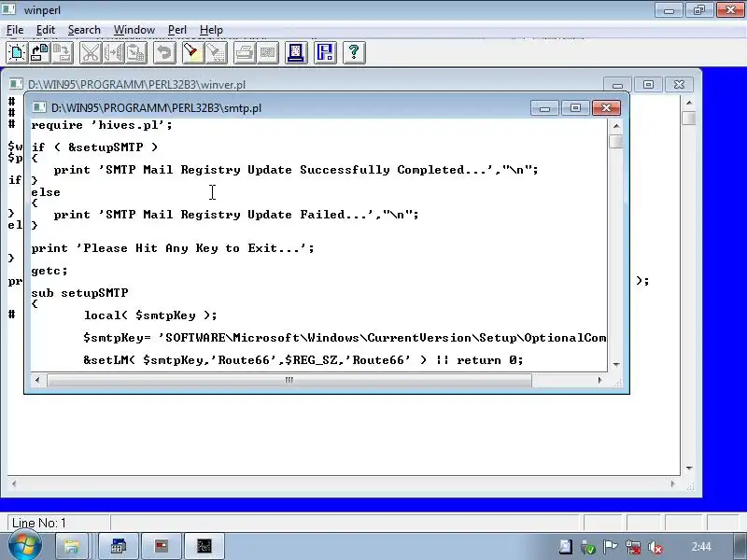Screen dimensions: 747x560
Task: Click the Undo arrow toolbar icon
Action: pyautogui.click(x=164, y=52)
